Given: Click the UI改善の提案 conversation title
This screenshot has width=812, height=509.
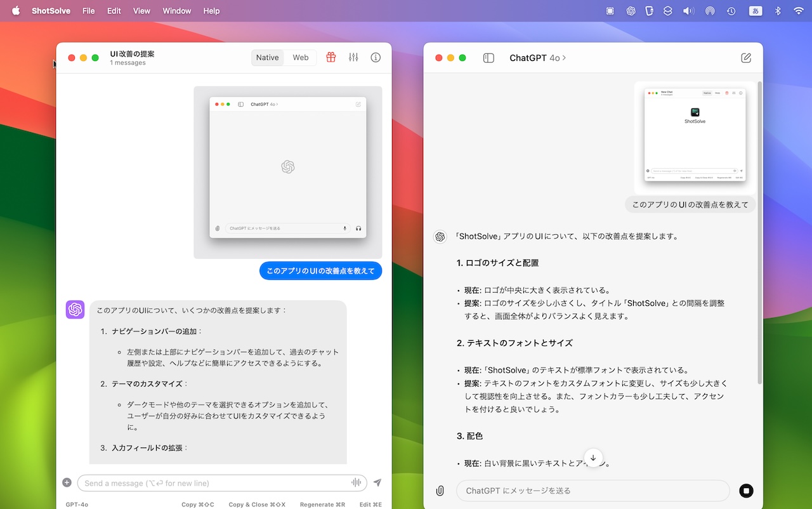Looking at the screenshot, I should 132,54.
